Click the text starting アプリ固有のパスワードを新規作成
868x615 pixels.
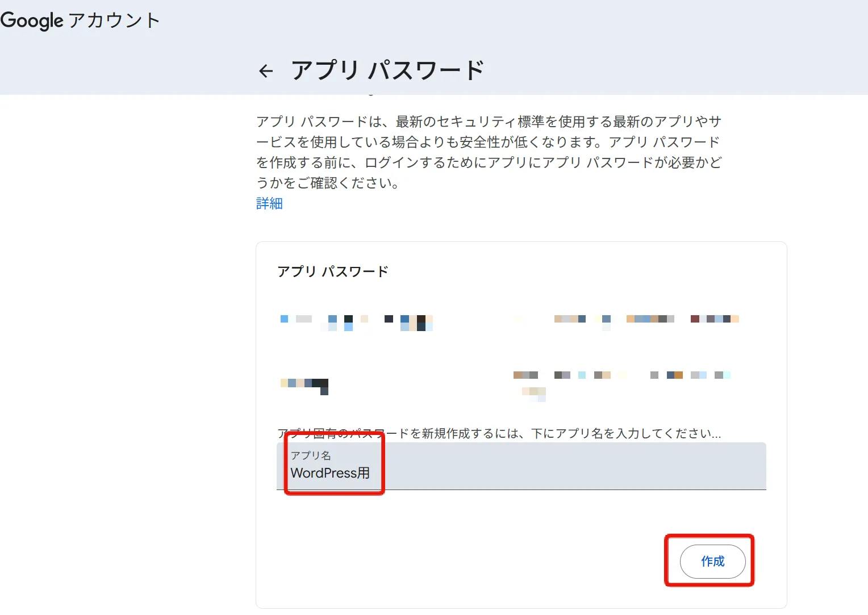click(x=499, y=433)
